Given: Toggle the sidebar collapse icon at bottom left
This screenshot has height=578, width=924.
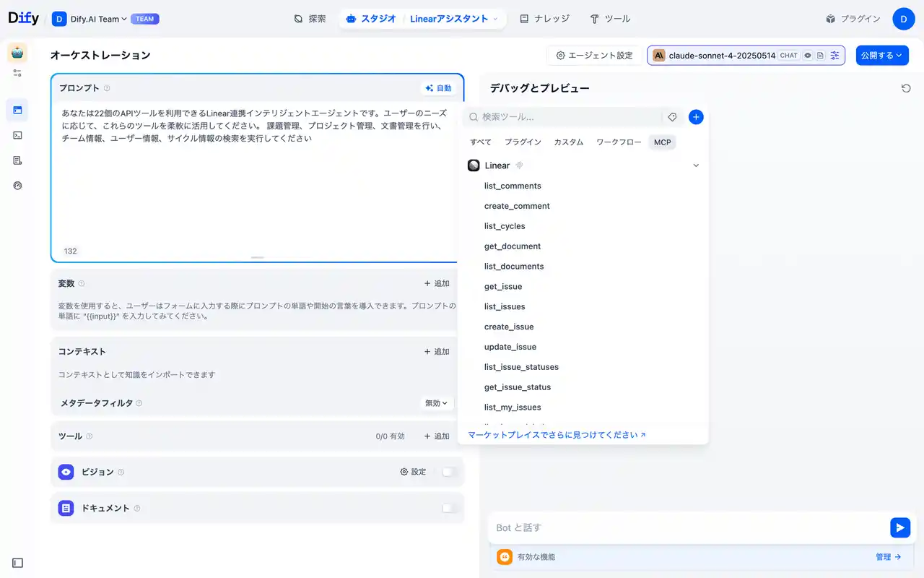Looking at the screenshot, I should pyautogui.click(x=18, y=563).
